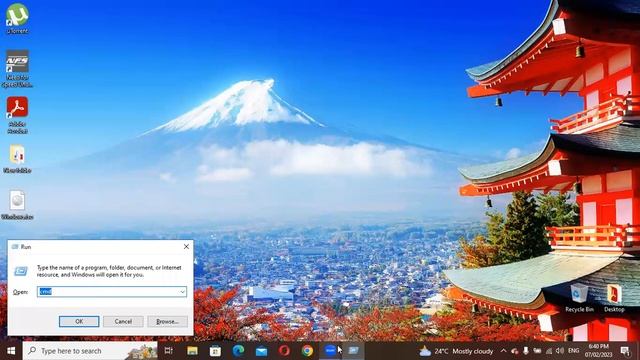The width and height of the screenshot is (640, 360).
Task: Click the Run dialog taskbar button
Action: (x=353, y=351)
